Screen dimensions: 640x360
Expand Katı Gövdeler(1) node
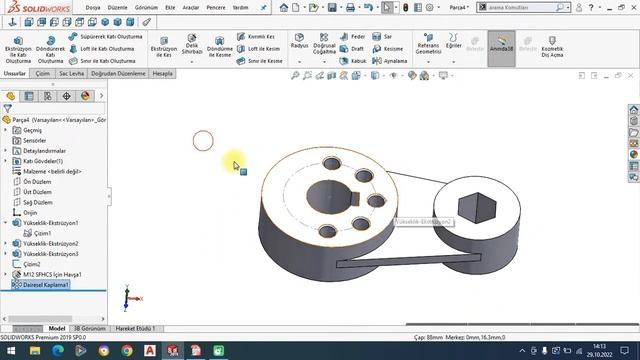tap(5, 161)
